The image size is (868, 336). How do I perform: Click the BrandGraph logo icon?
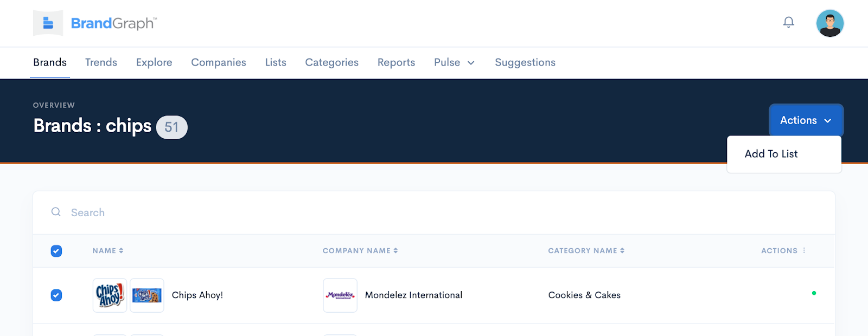[x=48, y=23]
